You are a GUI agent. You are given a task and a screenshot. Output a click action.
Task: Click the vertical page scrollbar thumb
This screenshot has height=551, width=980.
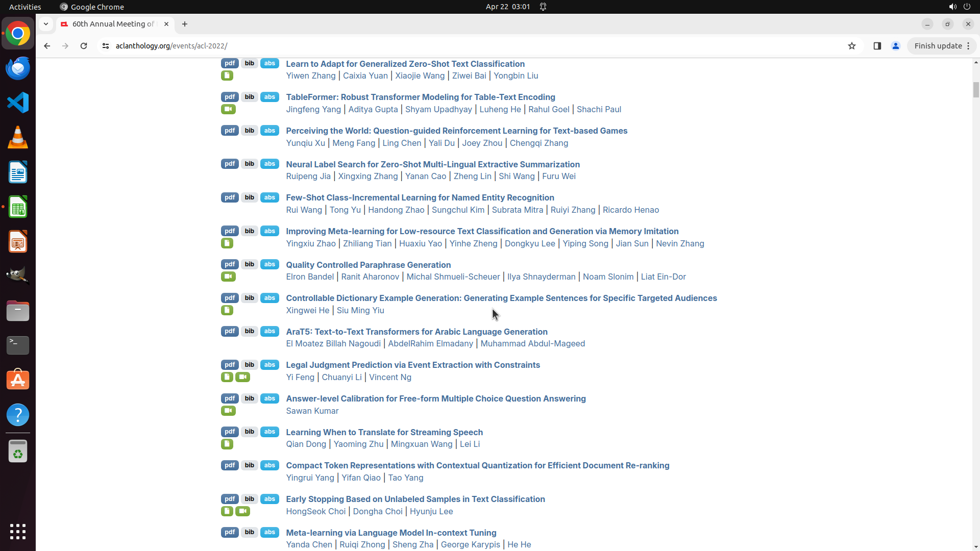tap(976, 89)
